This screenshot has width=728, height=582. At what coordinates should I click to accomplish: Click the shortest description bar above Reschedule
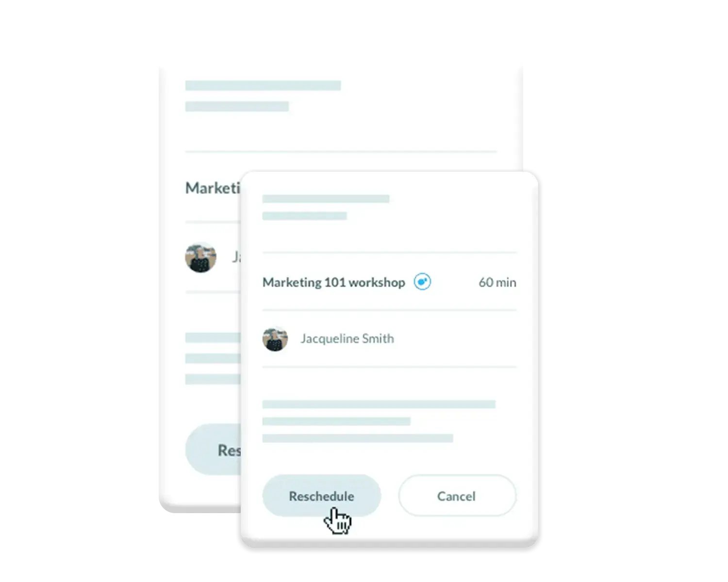(x=336, y=421)
